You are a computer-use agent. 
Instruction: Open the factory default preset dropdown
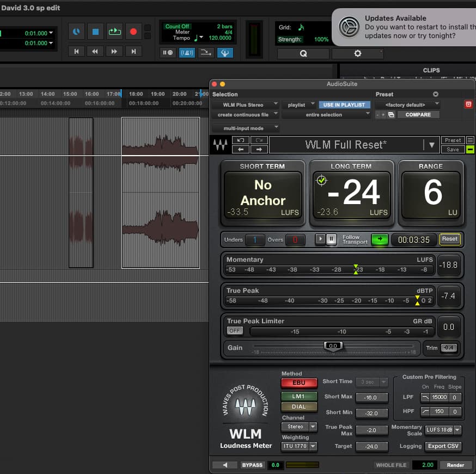pyautogui.click(x=407, y=104)
